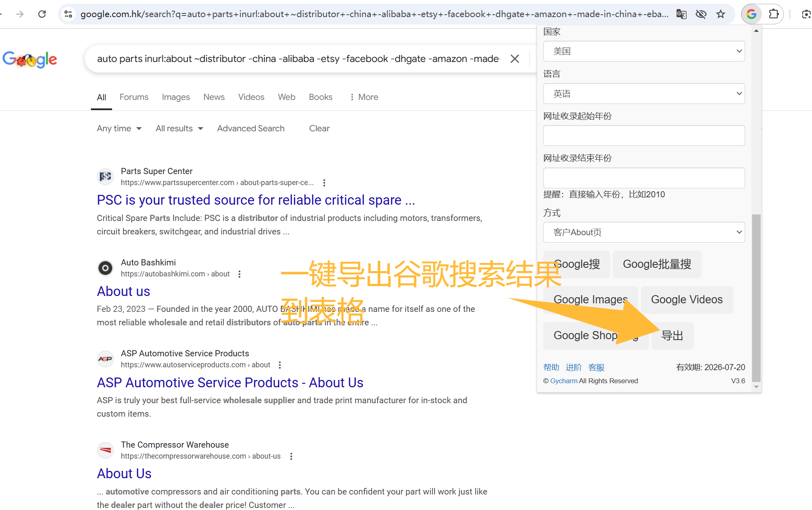The width and height of the screenshot is (812, 510).
Task: Open site information icon in address bar
Action: pyautogui.click(x=68, y=14)
